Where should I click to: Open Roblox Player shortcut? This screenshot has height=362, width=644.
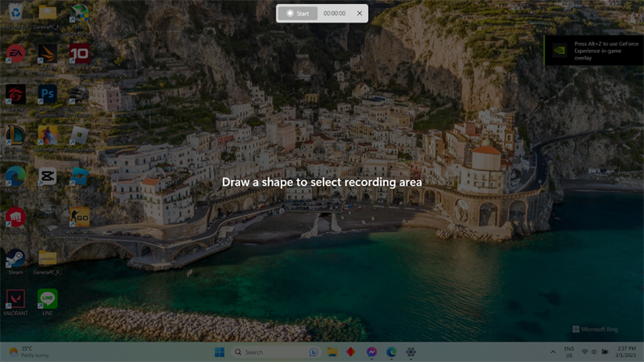(x=79, y=139)
